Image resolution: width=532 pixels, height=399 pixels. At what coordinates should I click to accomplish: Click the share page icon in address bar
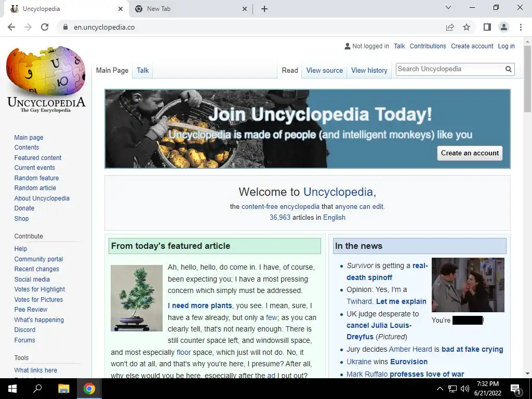450,27
